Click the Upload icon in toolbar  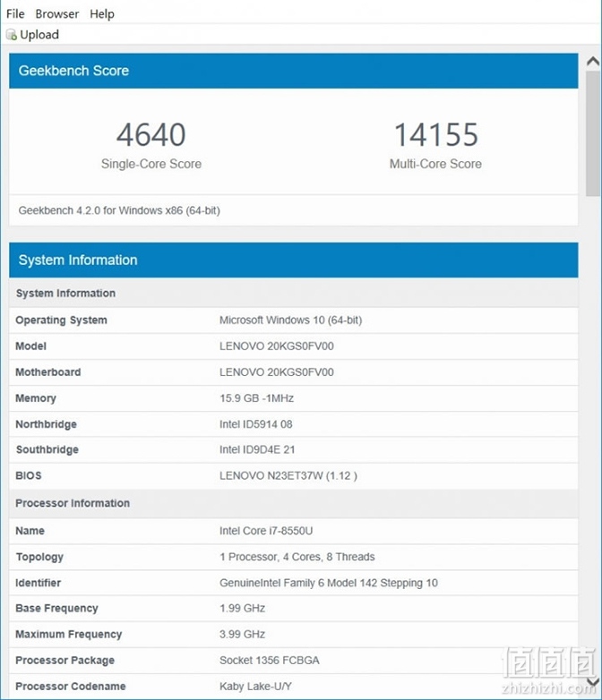(x=11, y=35)
